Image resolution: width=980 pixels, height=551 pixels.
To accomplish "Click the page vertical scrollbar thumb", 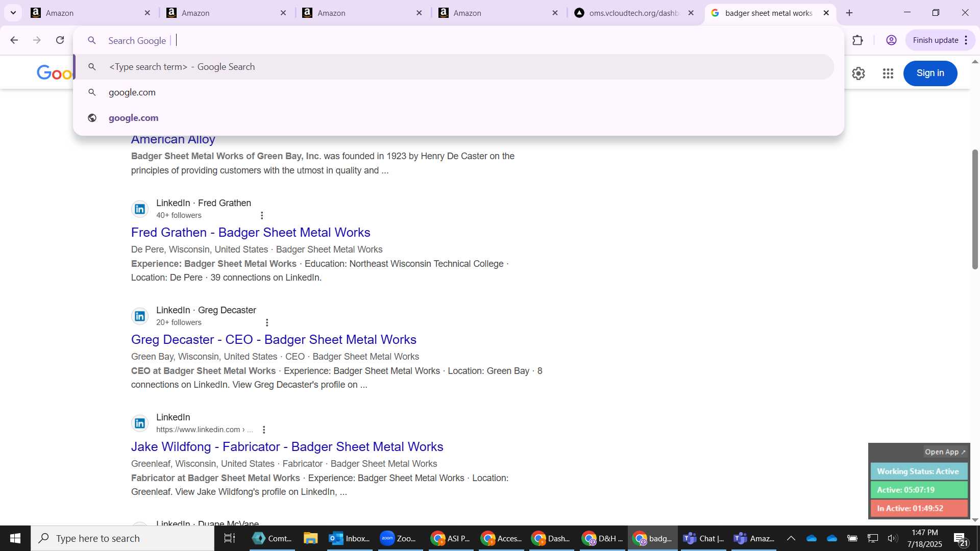I will tap(975, 209).
